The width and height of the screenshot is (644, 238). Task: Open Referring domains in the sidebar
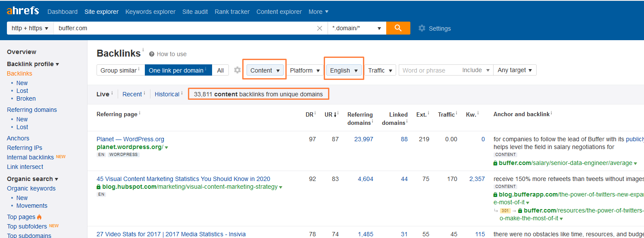[x=32, y=110]
